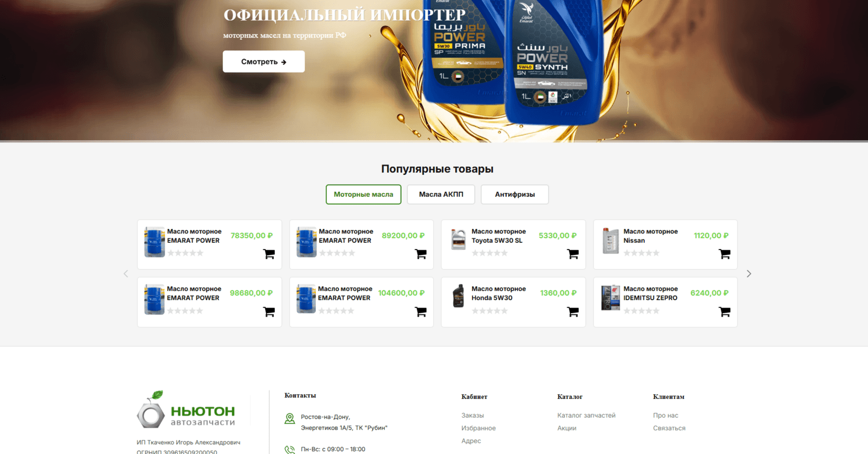
Task: Go to Каталог запчастей link
Action: pos(586,415)
